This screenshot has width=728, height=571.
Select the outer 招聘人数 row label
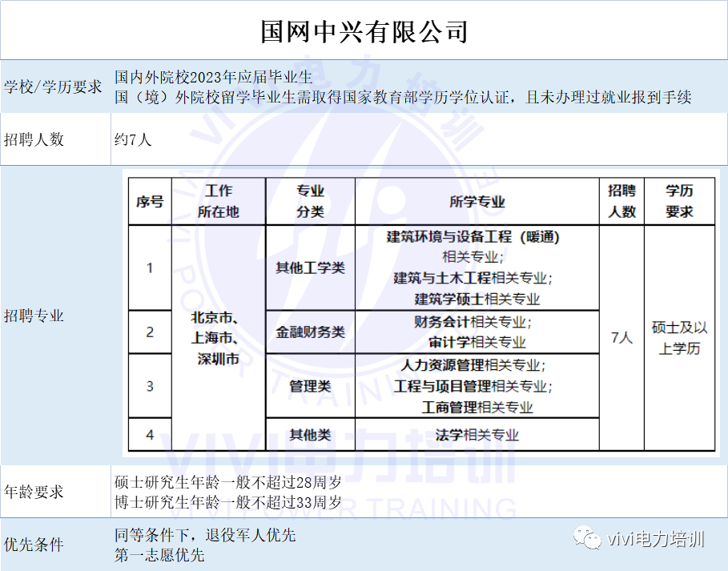tap(34, 139)
